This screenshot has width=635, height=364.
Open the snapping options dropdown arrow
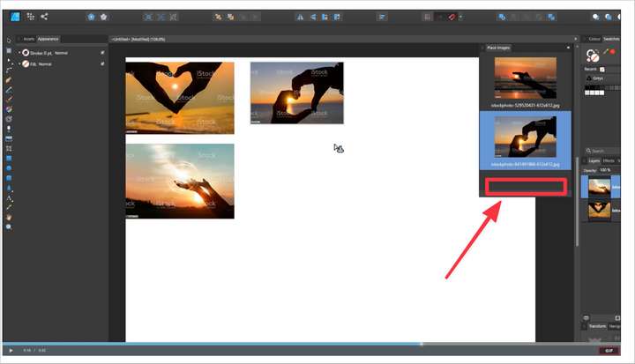tap(460, 17)
